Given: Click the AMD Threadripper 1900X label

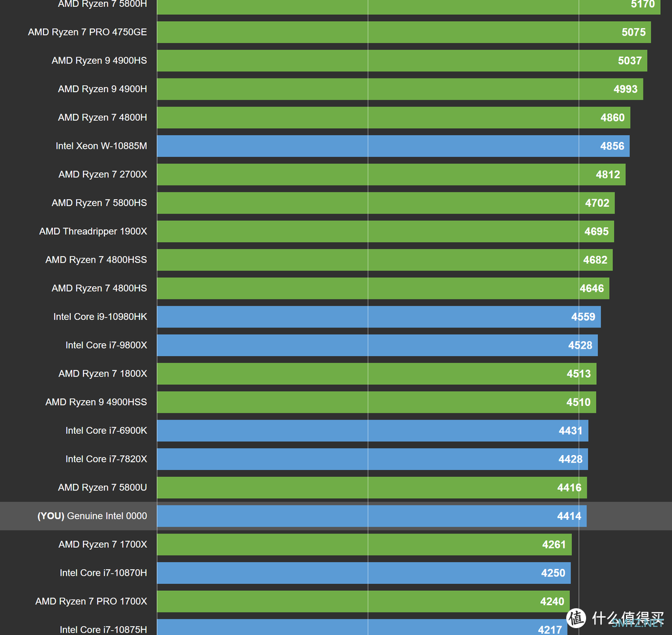Looking at the screenshot, I should pos(93,232).
